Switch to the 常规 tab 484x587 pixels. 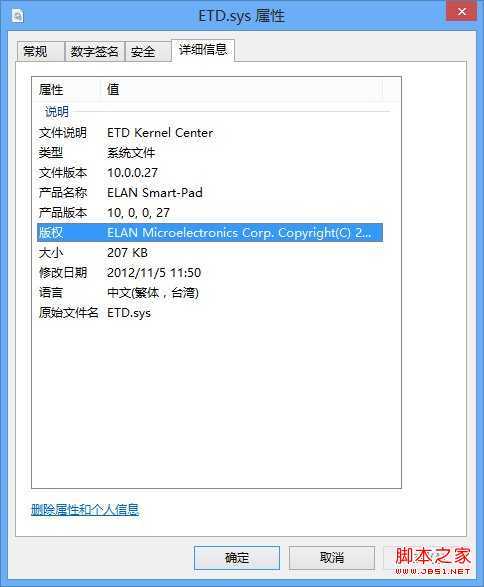pos(40,51)
